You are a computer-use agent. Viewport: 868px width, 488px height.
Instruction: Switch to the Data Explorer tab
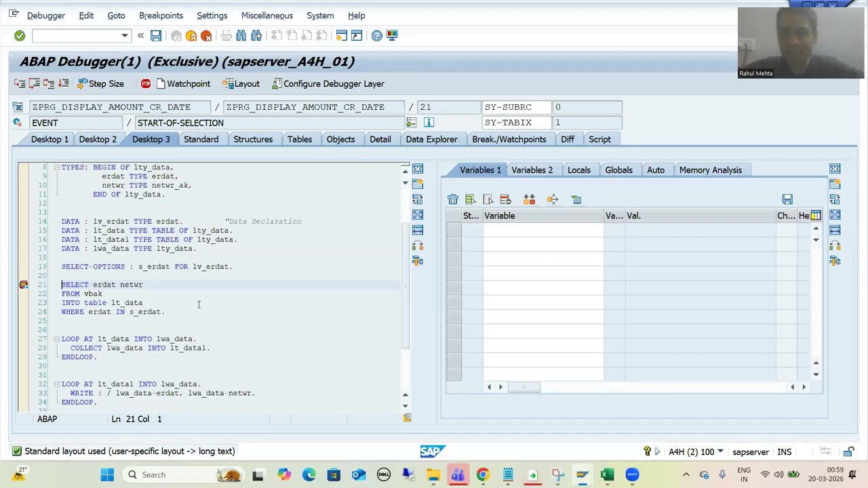coord(431,139)
